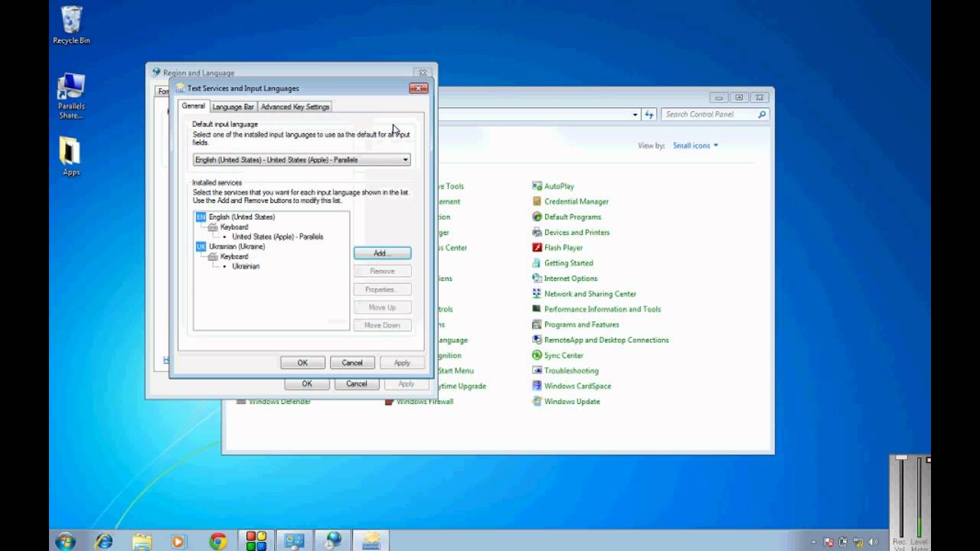
Task: Launch Internet Explorer from the taskbar
Action: [x=104, y=541]
